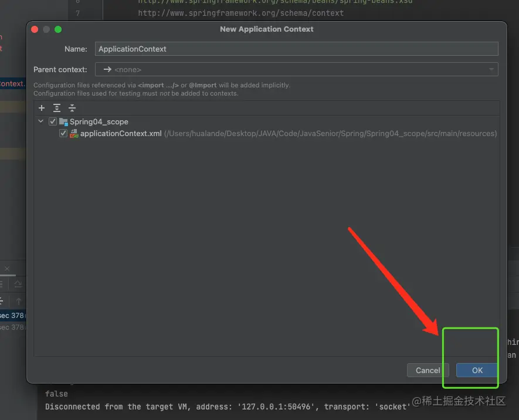Click the Expand All icon in the toolbar
This screenshot has height=420, width=519.
[x=57, y=108]
